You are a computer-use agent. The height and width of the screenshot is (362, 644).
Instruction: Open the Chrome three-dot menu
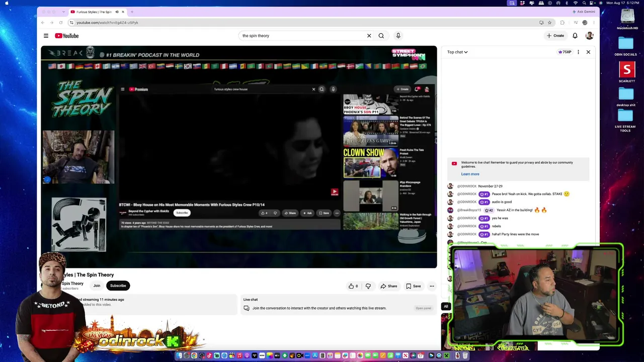click(x=594, y=23)
